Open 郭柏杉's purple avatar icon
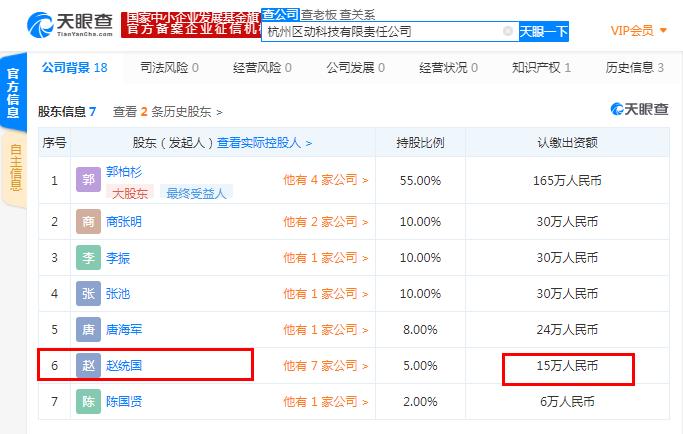 [x=88, y=180]
